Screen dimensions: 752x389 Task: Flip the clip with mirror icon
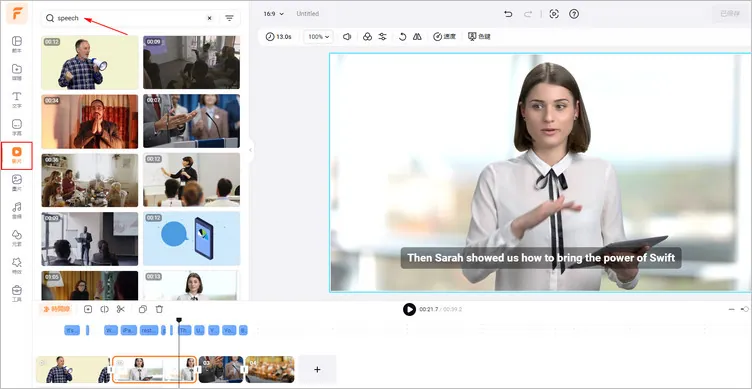(x=417, y=36)
